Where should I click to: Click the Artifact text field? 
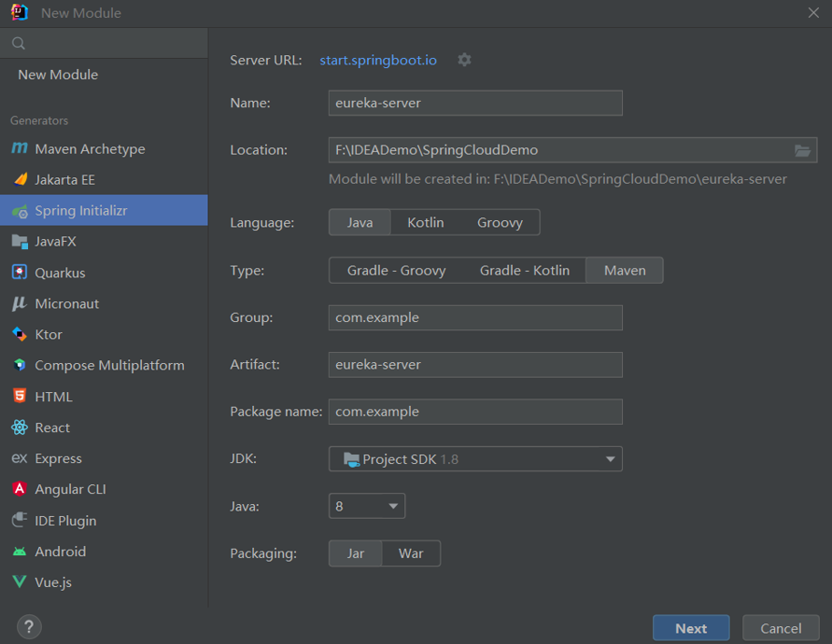pos(475,365)
